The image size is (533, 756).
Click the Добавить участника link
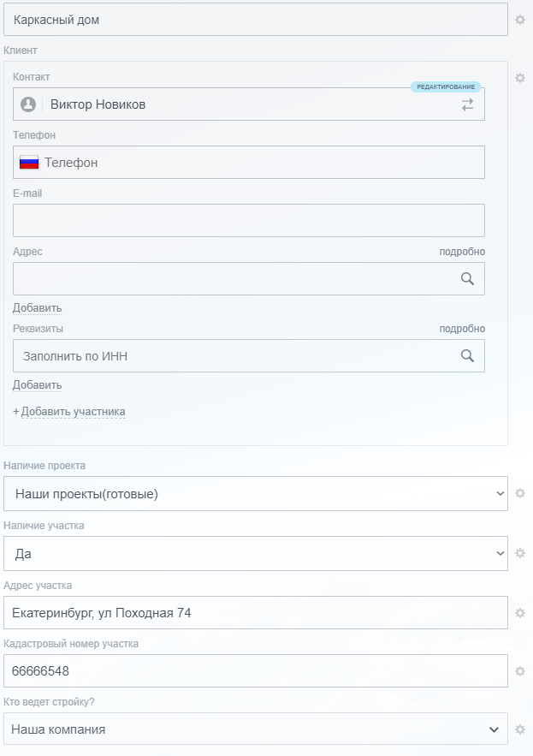pyautogui.click(x=73, y=412)
